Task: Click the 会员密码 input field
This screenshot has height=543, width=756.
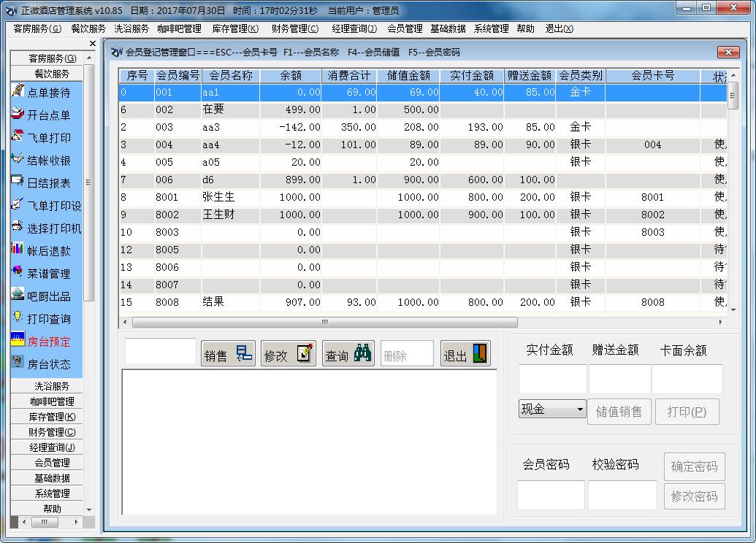Action: pos(551,495)
